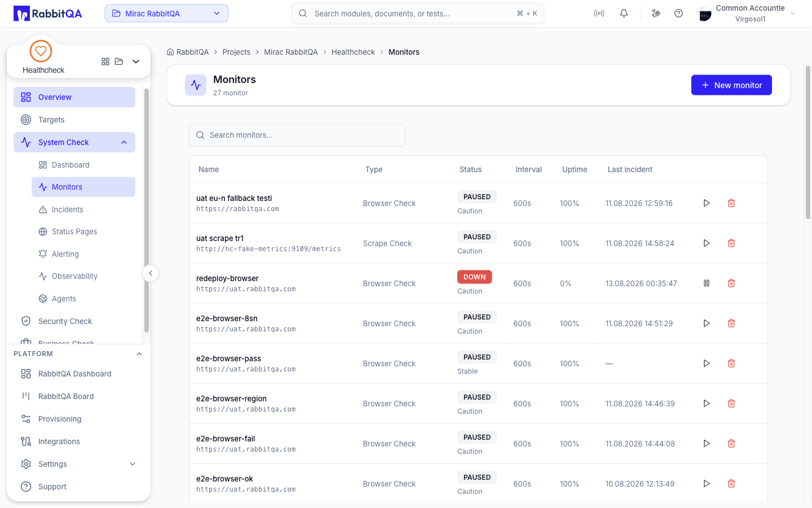This screenshot has width=812, height=508.
Task: Open the help question-mark icon
Action: [678, 14]
